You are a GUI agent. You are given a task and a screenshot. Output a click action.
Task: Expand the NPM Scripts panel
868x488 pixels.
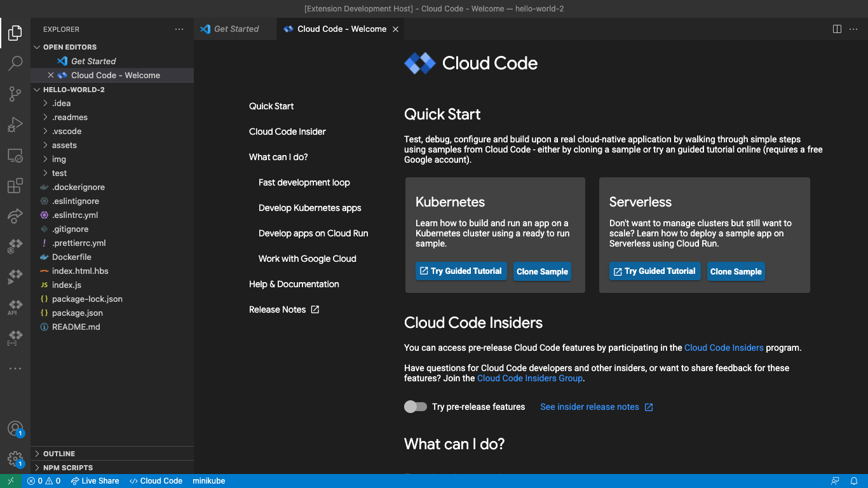[112, 468]
